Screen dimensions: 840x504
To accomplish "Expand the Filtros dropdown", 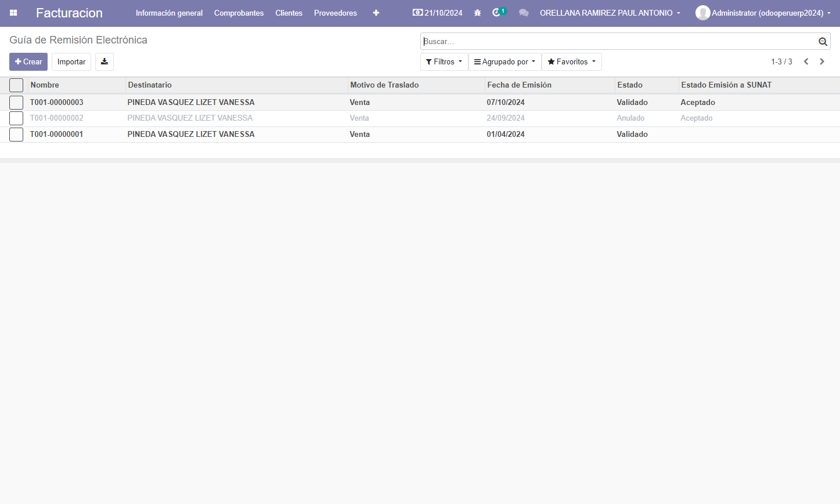I will (444, 61).
